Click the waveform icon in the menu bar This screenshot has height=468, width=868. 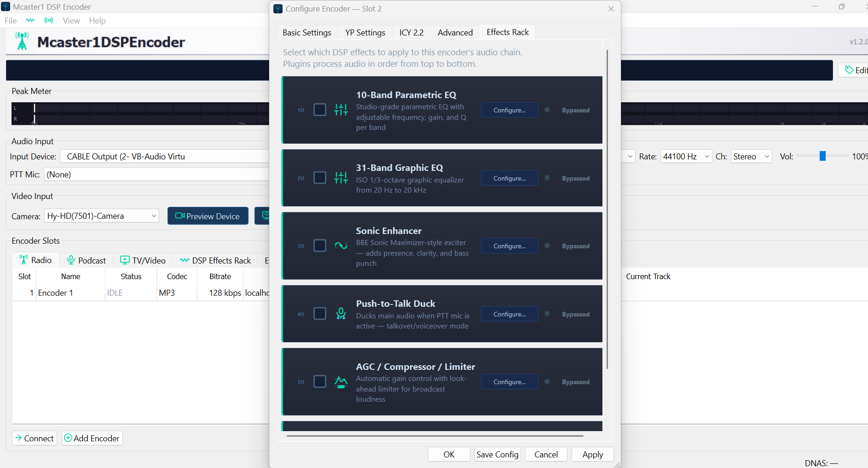point(30,21)
